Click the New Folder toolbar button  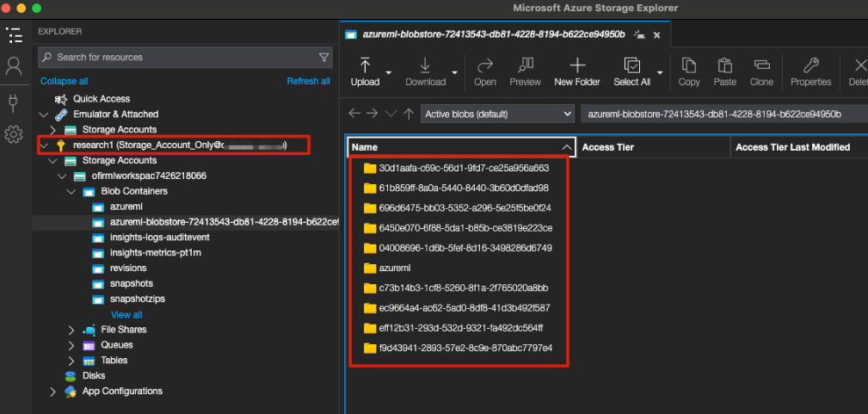point(577,72)
